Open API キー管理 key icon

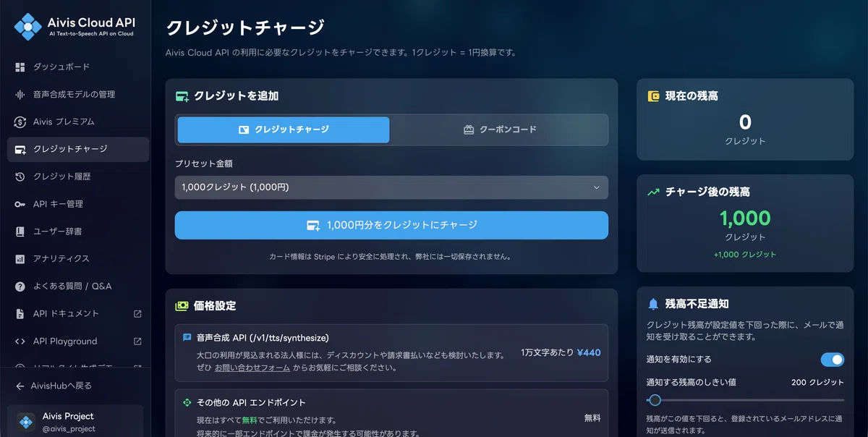20,204
